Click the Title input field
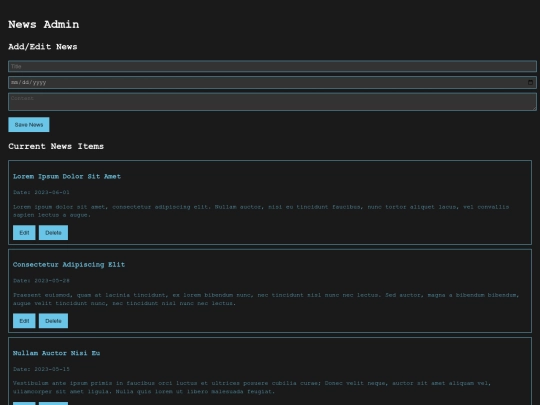 tap(272, 66)
